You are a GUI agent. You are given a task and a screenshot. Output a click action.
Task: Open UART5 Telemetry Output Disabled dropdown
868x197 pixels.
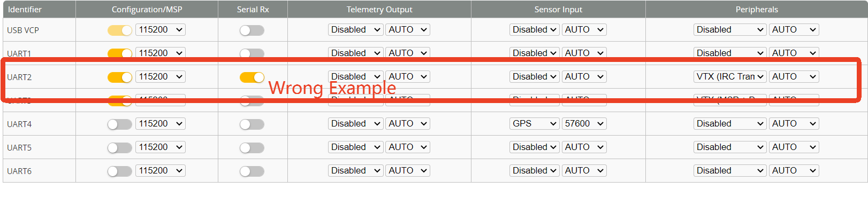click(x=355, y=147)
